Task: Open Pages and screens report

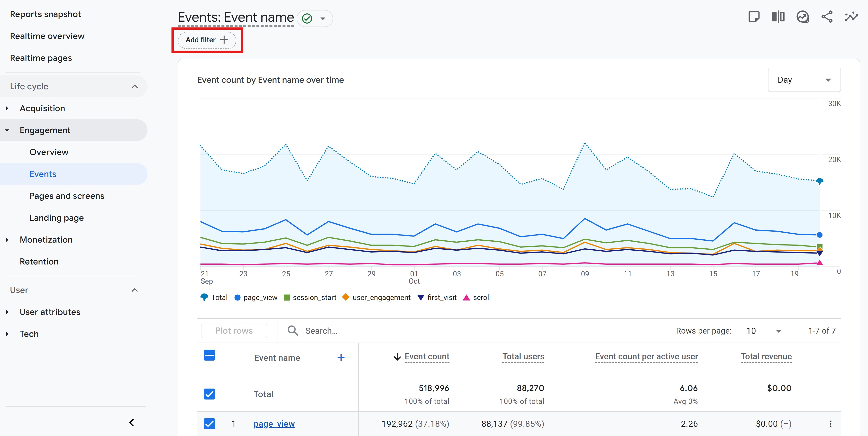Action: (x=67, y=196)
